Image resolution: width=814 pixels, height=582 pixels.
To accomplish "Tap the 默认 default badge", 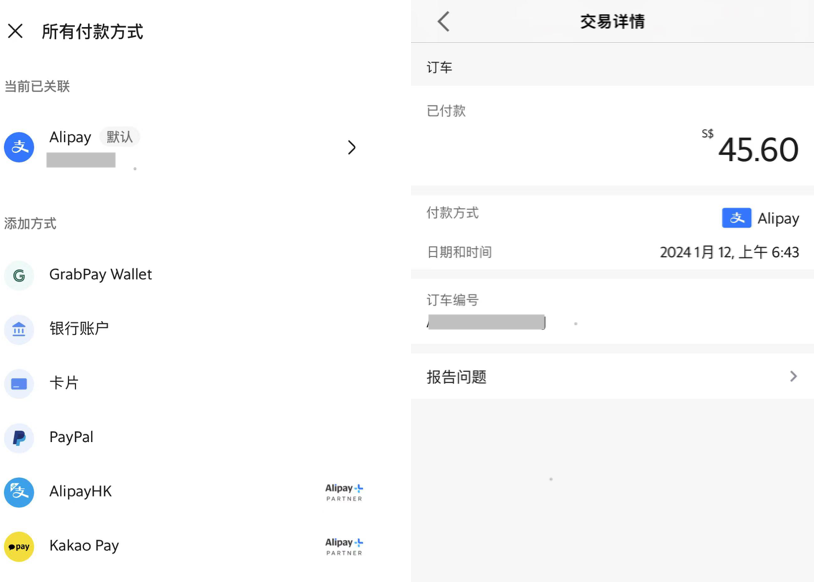I will pyautogui.click(x=120, y=137).
